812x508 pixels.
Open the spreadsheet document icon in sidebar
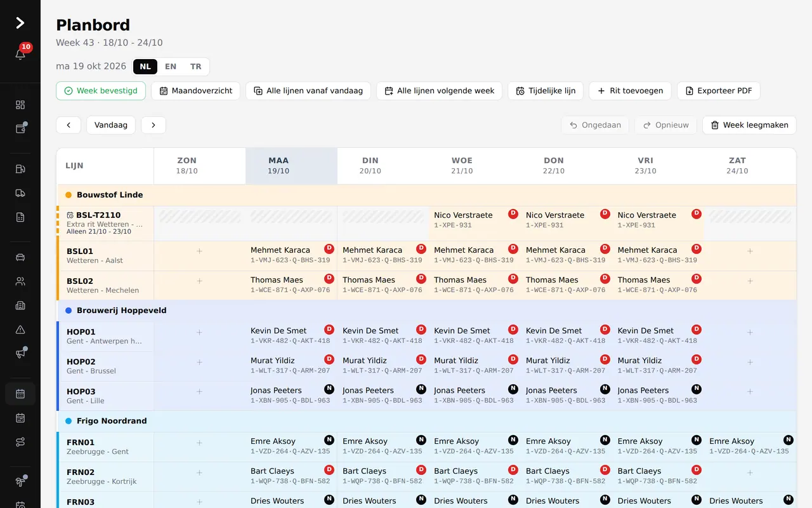[x=20, y=217]
